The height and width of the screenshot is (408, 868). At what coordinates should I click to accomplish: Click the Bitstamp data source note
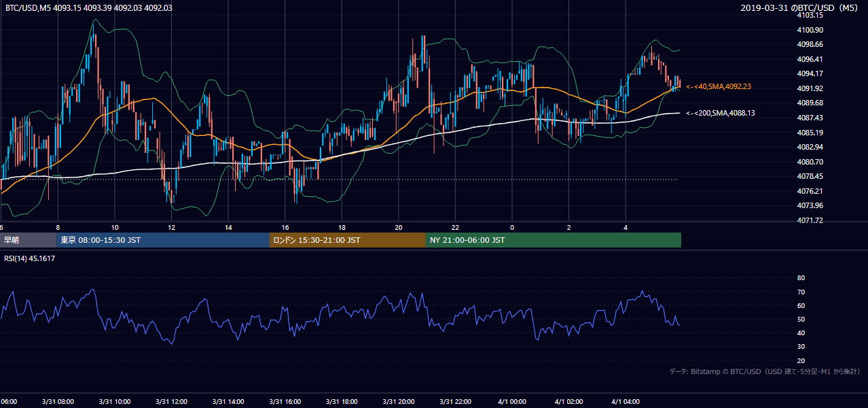(765, 371)
